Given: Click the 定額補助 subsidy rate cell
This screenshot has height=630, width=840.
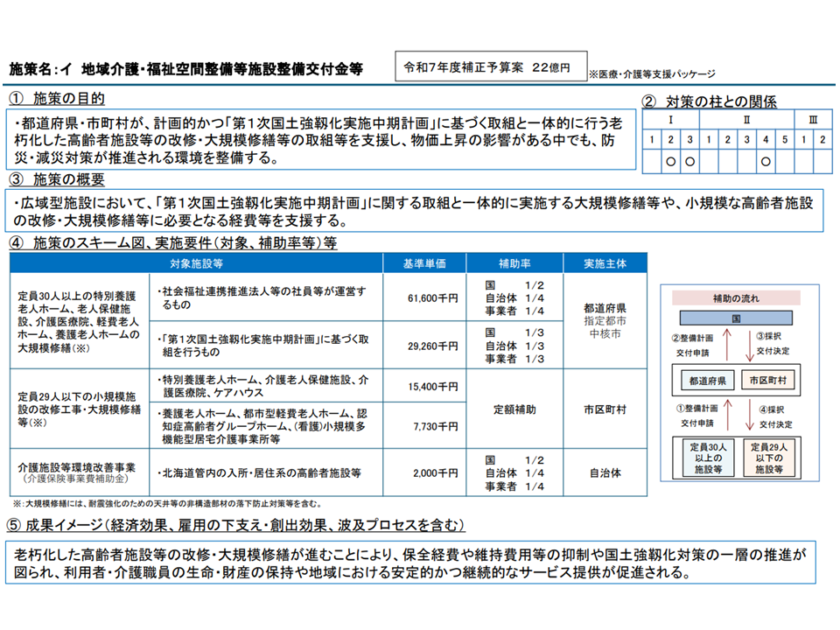Looking at the screenshot, I should [515, 409].
